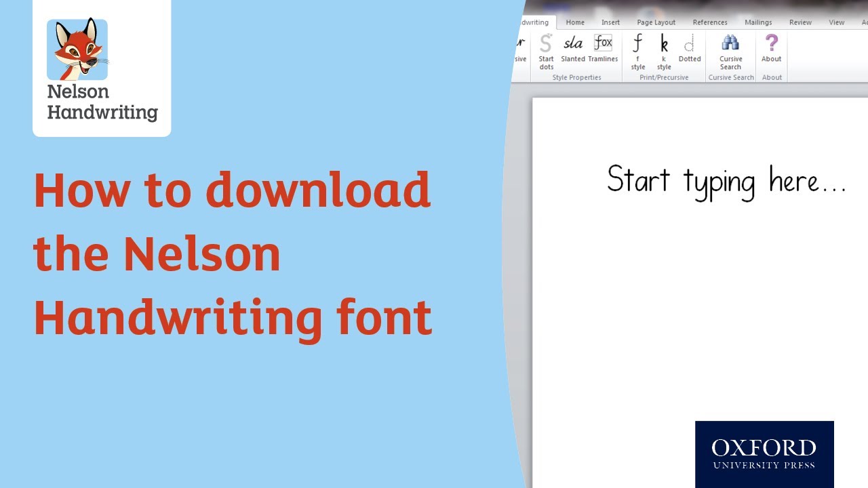Image resolution: width=868 pixels, height=488 pixels.
Task: Open the View ribbon tab
Action: click(x=837, y=22)
